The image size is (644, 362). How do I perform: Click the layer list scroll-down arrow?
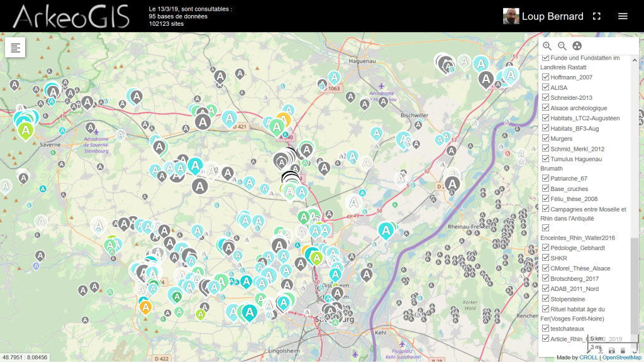pyautogui.click(x=635, y=352)
